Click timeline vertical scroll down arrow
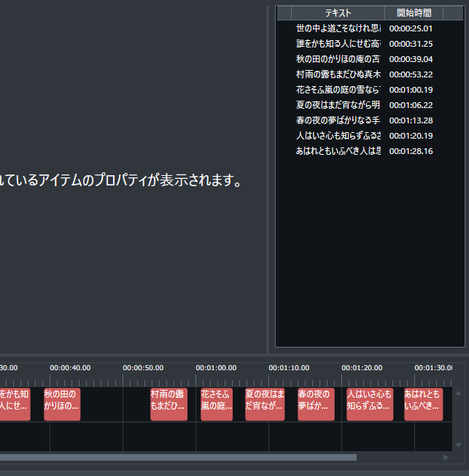The width and height of the screenshot is (469, 476). (458, 445)
